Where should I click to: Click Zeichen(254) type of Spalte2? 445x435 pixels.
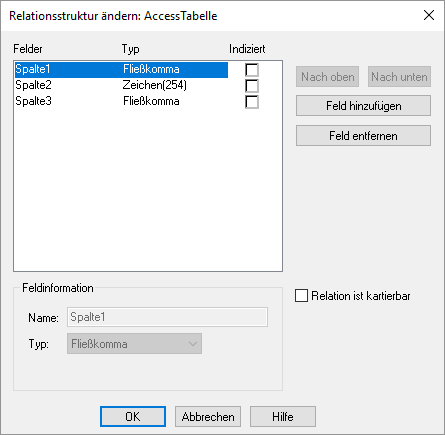[155, 85]
